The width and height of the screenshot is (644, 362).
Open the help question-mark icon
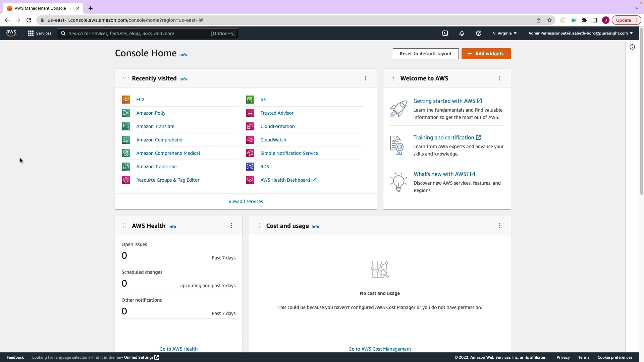479,33
